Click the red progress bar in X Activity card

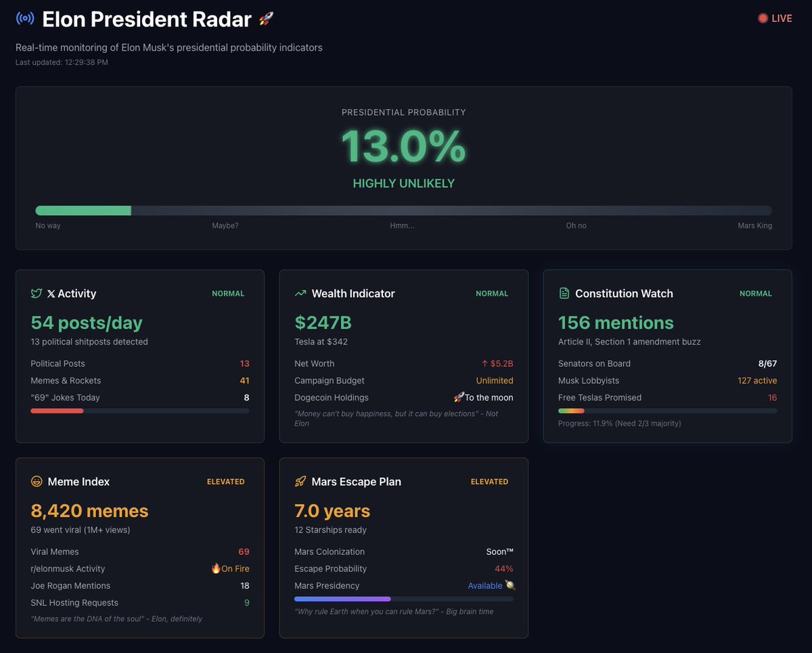(140, 411)
